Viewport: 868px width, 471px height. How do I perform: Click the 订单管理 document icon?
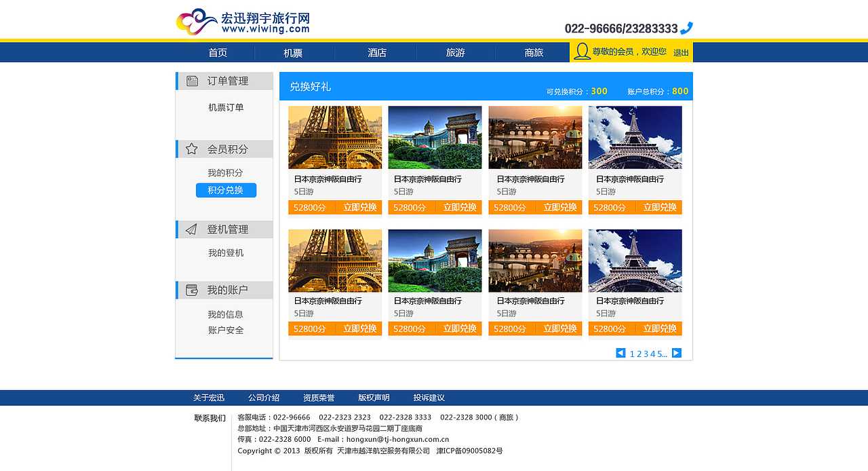193,81
